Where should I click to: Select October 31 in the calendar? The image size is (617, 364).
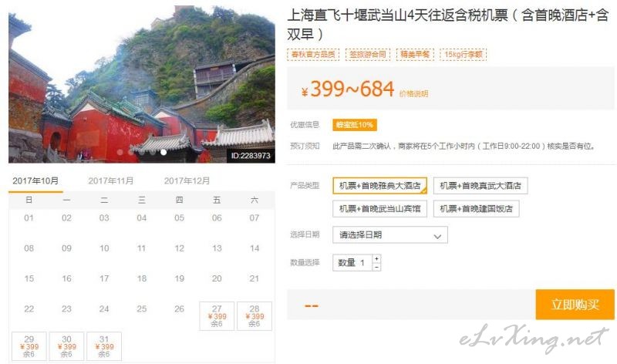pyautogui.click(x=104, y=346)
